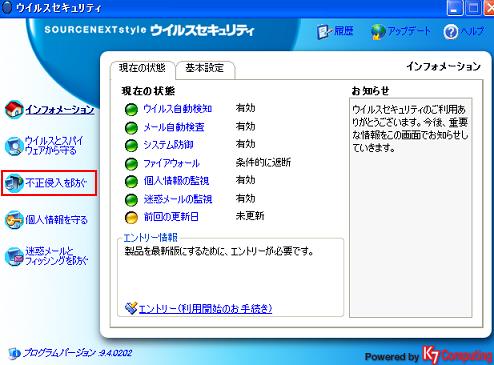Image resolution: width=494 pixels, height=365 pixels.
Task: Open 不正侵入を防ぐ section
Action: 56,183
